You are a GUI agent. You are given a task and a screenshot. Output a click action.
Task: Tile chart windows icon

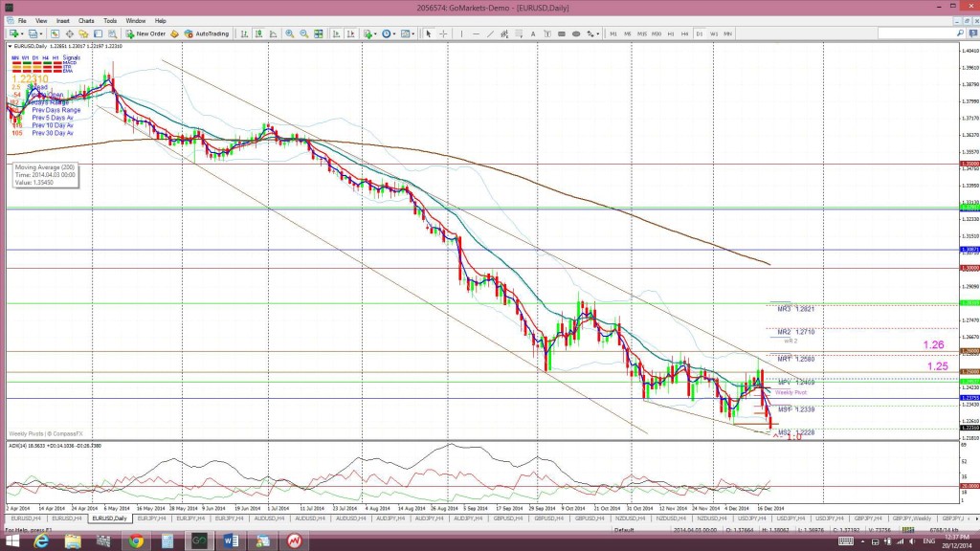(x=318, y=33)
